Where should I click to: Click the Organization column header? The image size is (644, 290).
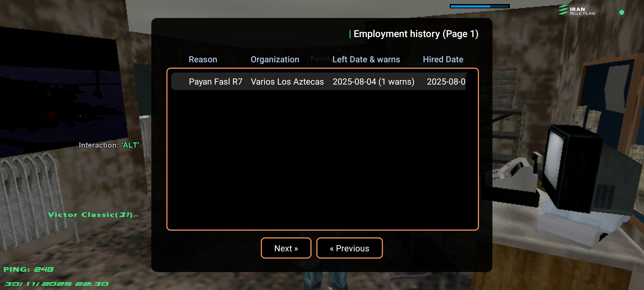click(x=275, y=59)
